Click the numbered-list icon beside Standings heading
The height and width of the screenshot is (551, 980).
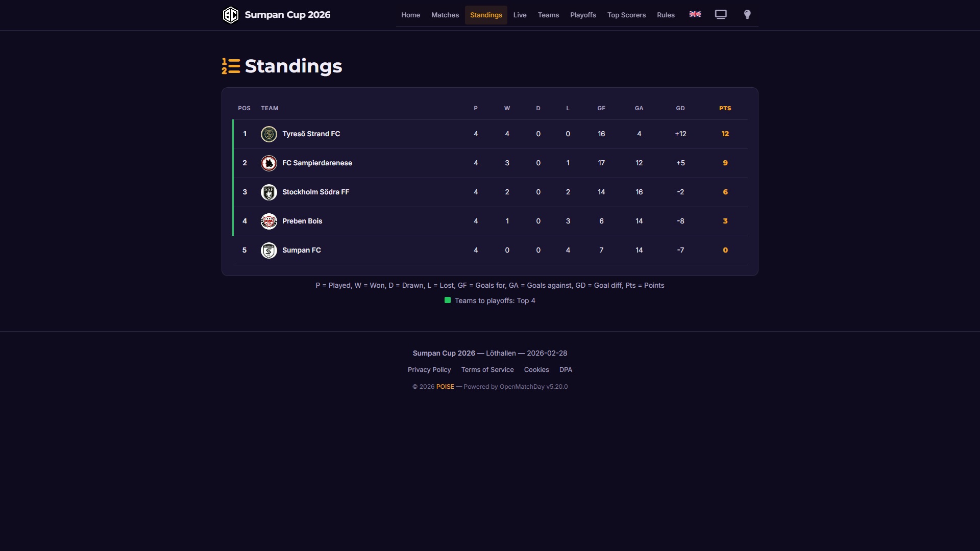[230, 66]
